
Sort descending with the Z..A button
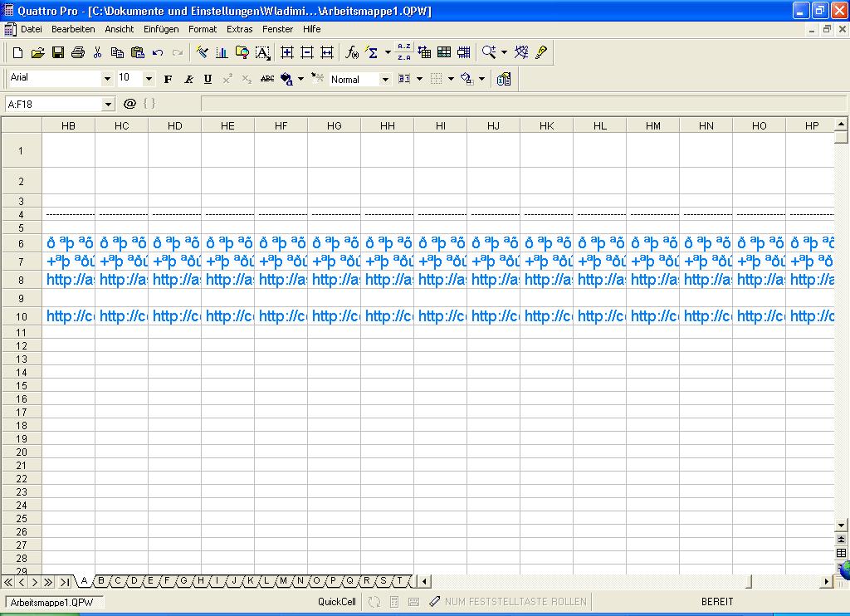point(404,57)
